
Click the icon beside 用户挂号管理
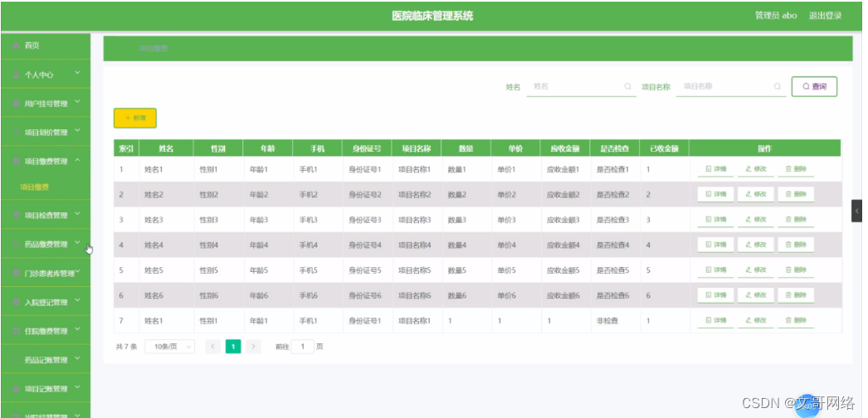tap(17, 104)
